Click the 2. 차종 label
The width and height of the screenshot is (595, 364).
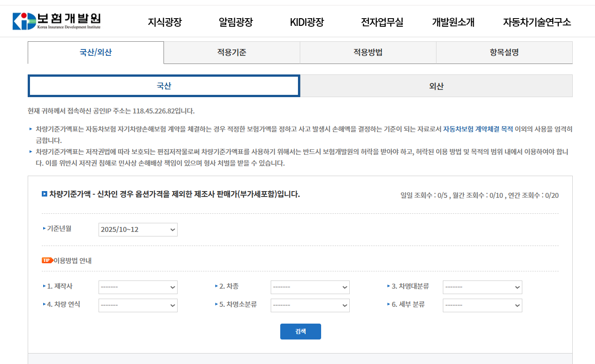tap(229, 286)
